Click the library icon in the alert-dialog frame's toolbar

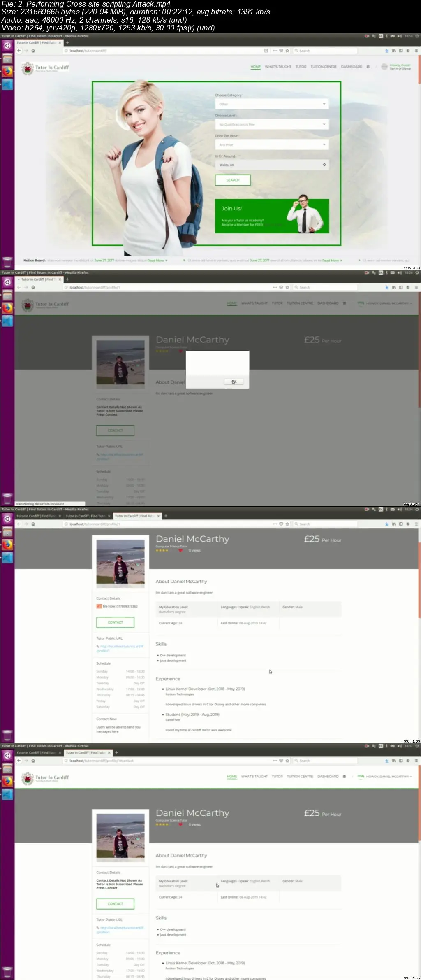coord(394,287)
